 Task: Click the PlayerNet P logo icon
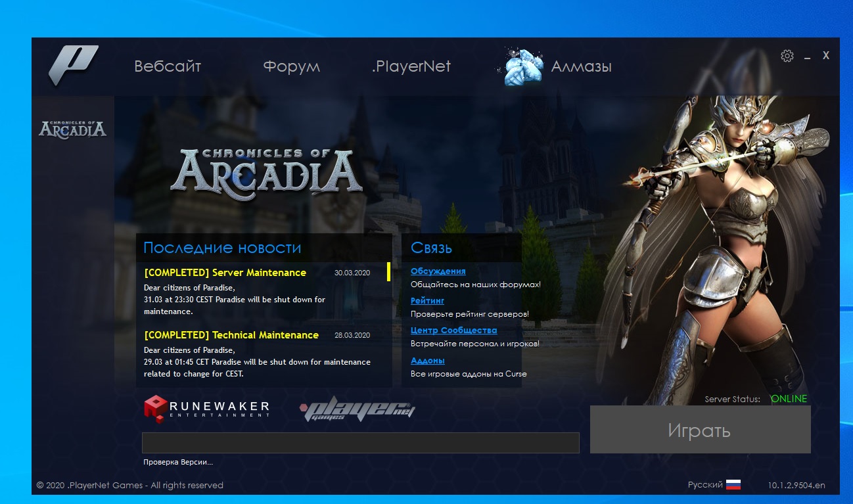[73, 65]
